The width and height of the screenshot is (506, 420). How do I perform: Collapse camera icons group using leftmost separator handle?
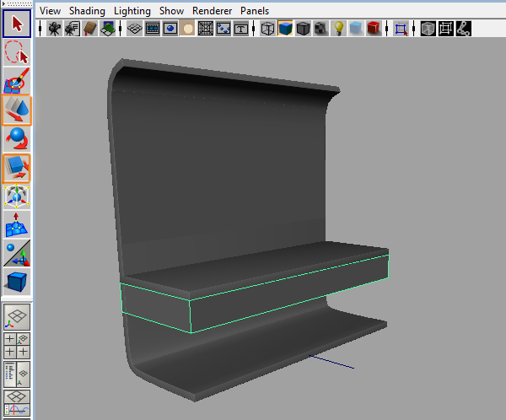coord(40,29)
